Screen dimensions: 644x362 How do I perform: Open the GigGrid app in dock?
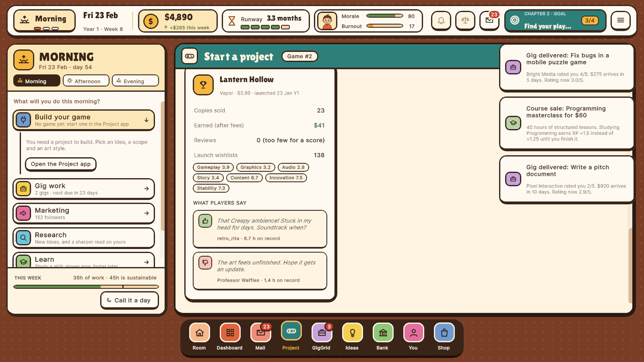[x=321, y=333]
